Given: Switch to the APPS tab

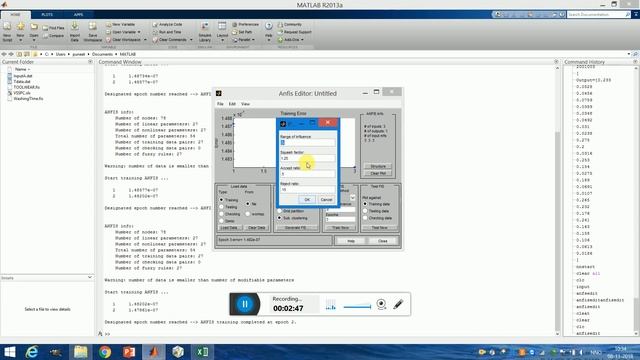Looking at the screenshot, I should [x=78, y=15].
